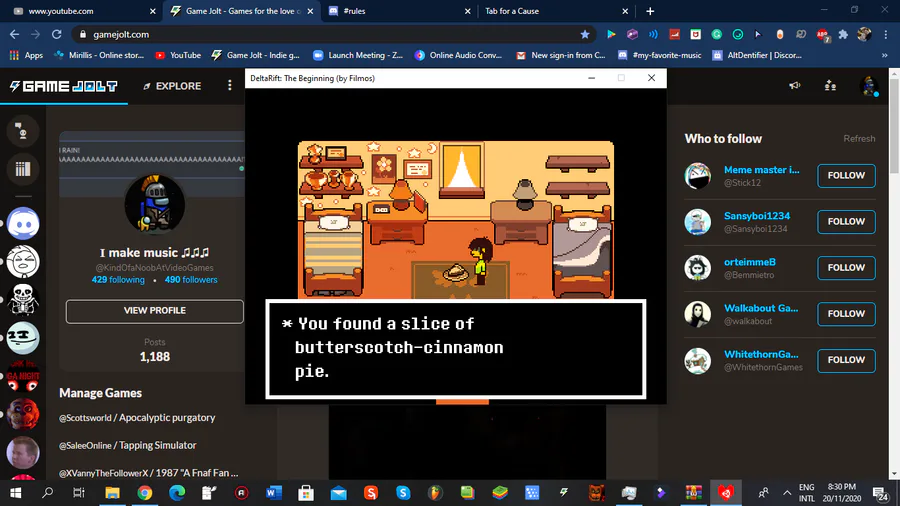Open the user avatar menu in header
900x506 pixels.
[x=869, y=86]
